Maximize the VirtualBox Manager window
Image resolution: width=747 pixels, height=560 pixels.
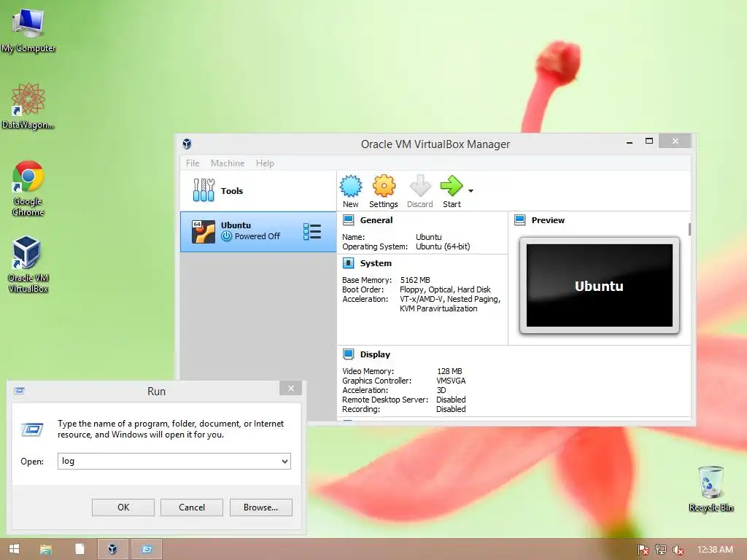tap(649, 141)
